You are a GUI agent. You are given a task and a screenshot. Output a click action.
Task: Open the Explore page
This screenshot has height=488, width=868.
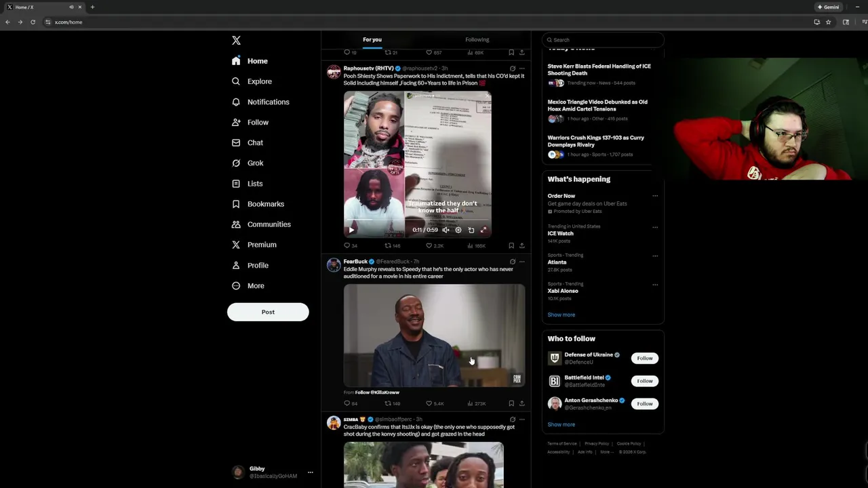pyautogui.click(x=252, y=81)
